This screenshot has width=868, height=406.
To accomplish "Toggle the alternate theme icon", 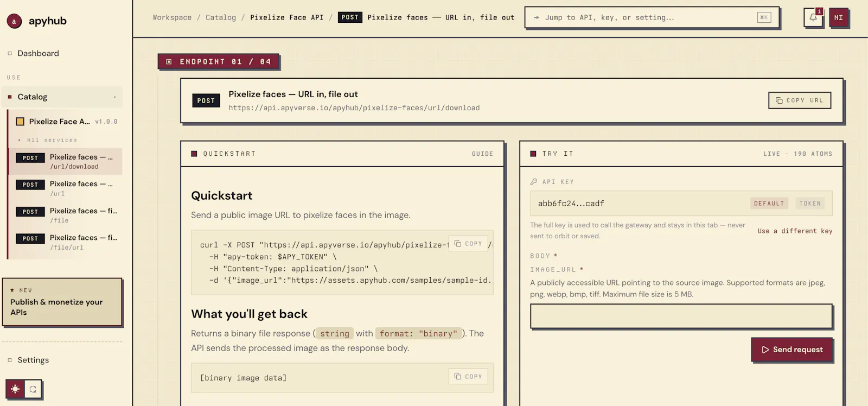I will pos(33,389).
